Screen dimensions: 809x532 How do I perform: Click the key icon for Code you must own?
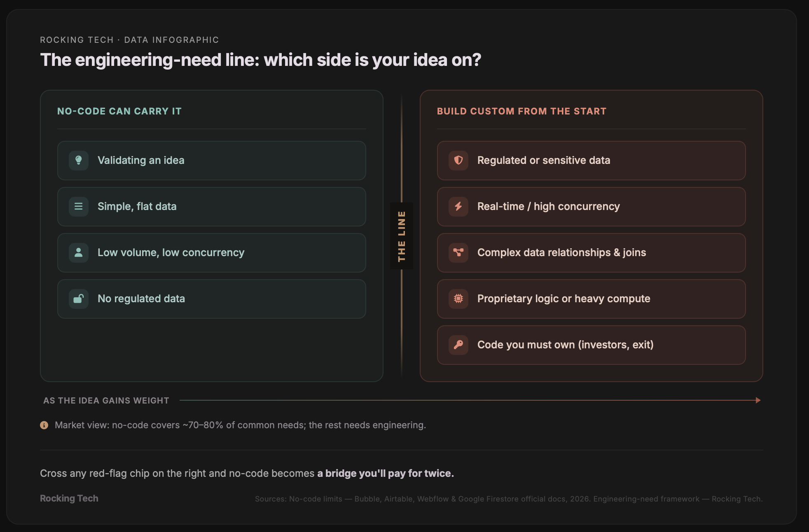[458, 345]
